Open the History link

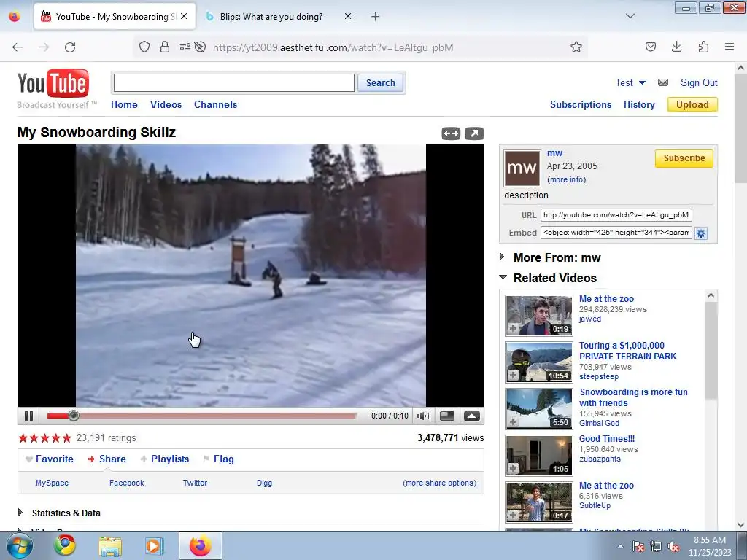pos(639,104)
